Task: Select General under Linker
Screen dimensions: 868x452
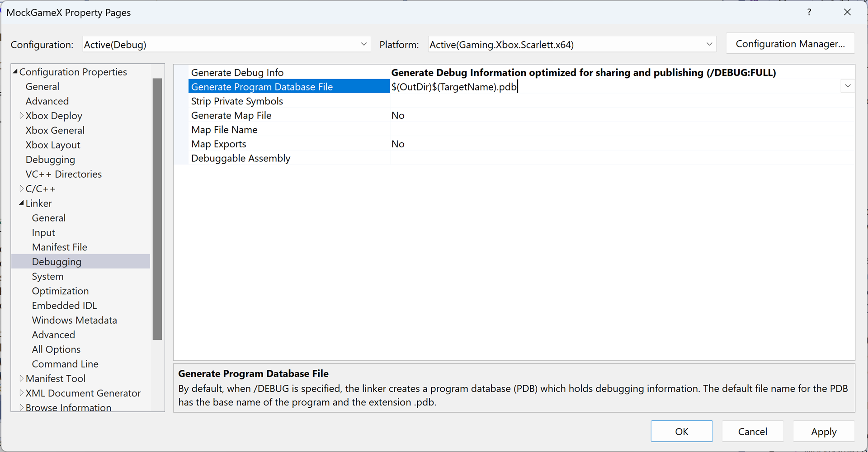Action: tap(49, 218)
